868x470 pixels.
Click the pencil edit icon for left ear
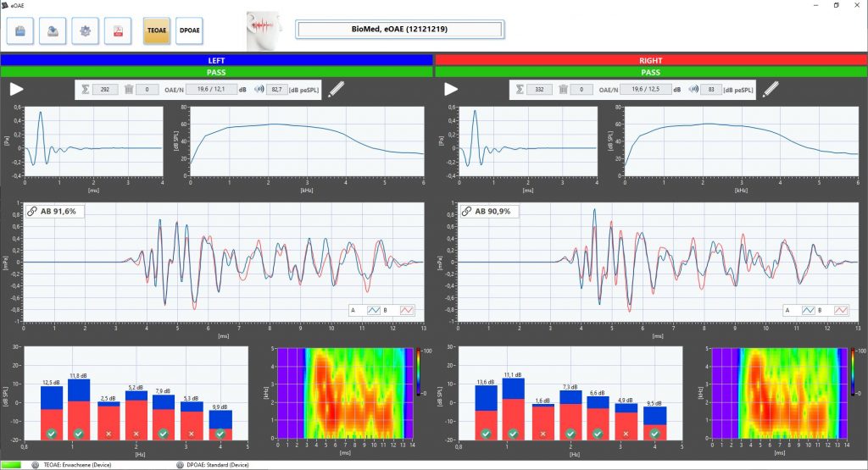pyautogui.click(x=337, y=89)
